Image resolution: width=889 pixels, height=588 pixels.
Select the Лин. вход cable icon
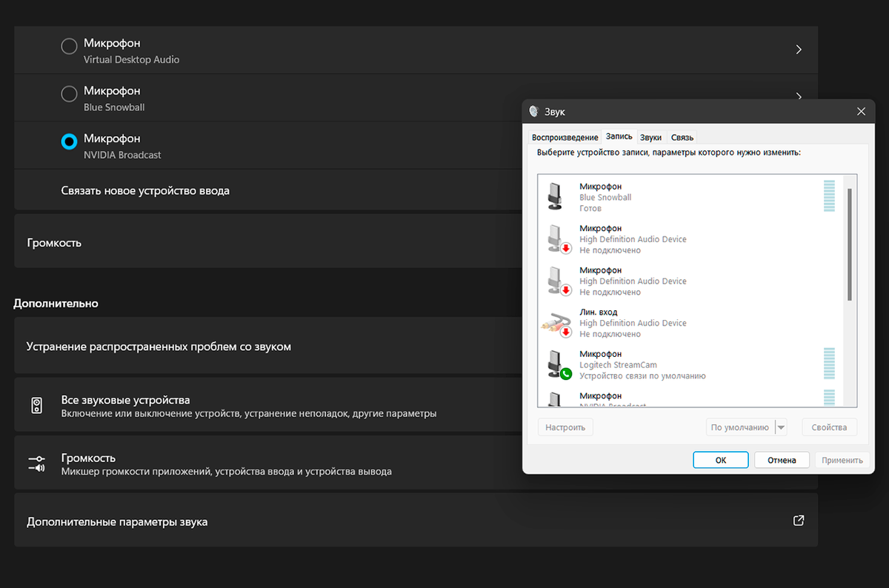coord(556,324)
